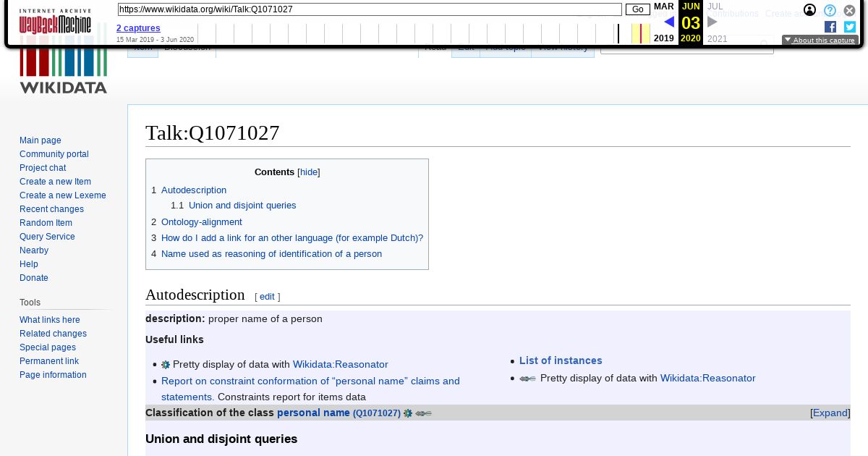This screenshot has width=868, height=456.
Task: Open Project chat in the sidebar
Action: click(43, 168)
